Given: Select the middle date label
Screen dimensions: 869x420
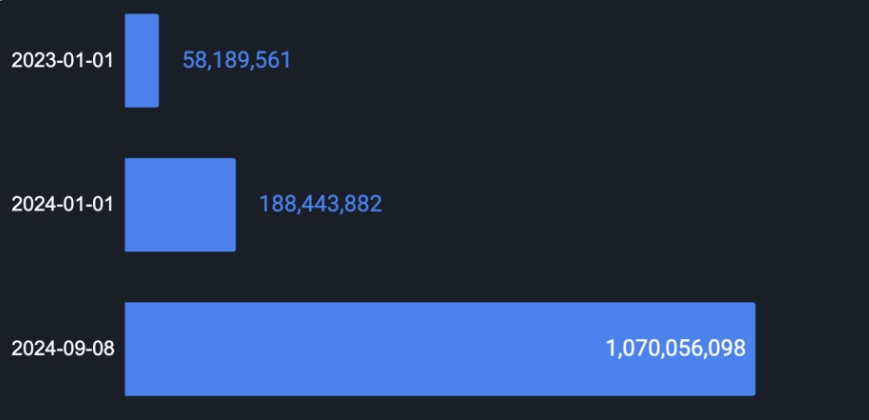Looking at the screenshot, I should [62, 204].
